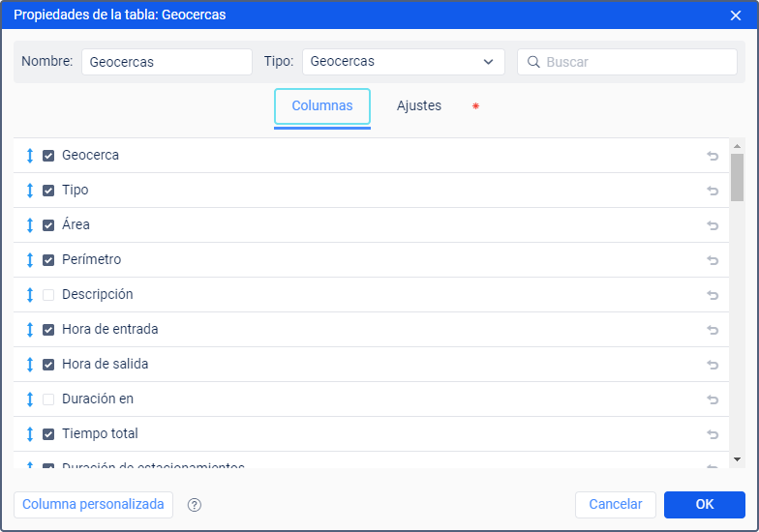Image resolution: width=759 pixels, height=532 pixels.
Task: Switch to the Ajustes tab
Action: coord(419,106)
